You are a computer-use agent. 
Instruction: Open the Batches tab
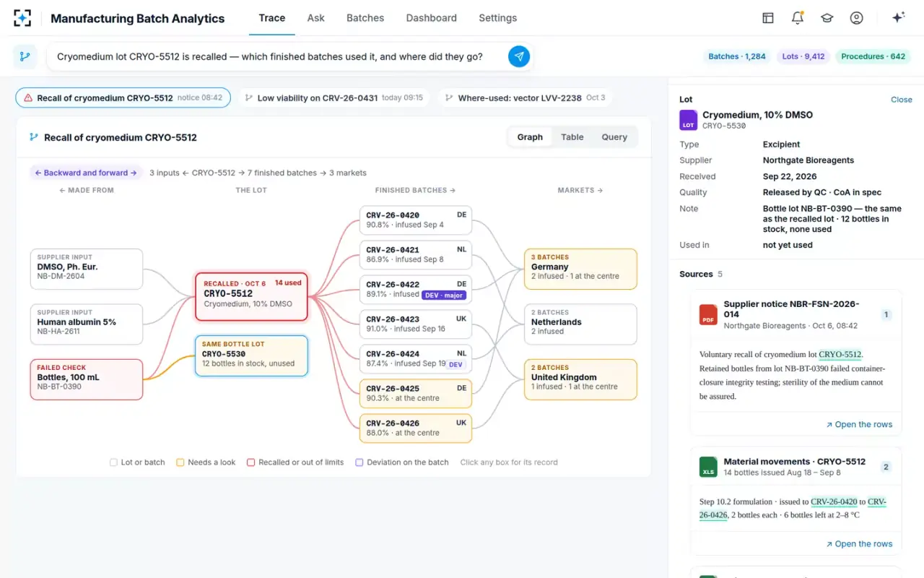click(365, 18)
